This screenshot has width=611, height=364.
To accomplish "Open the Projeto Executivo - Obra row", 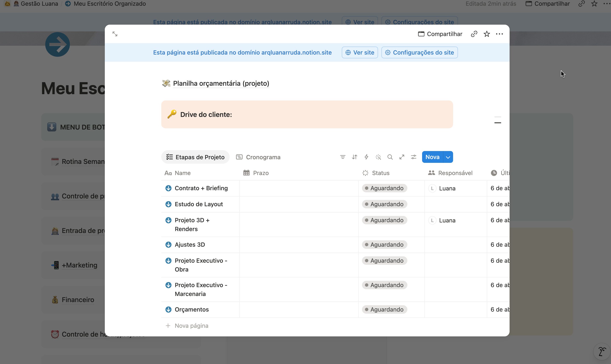I will point(201,265).
